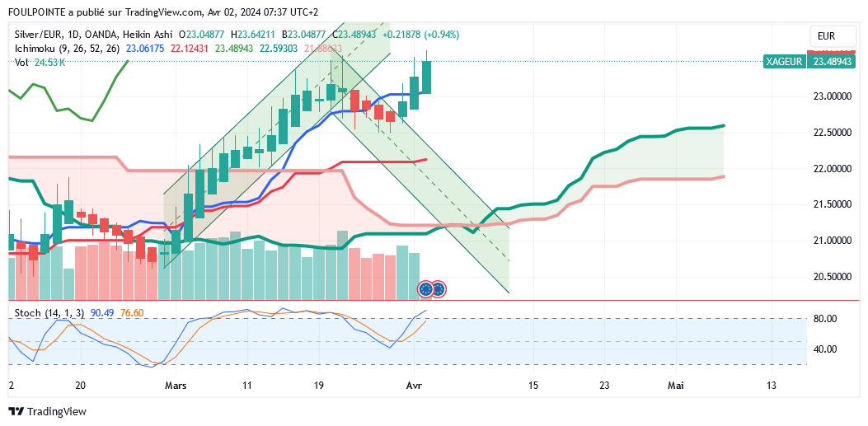Click the 80.00 stochastic scale label
868x426 pixels.
pos(826,319)
